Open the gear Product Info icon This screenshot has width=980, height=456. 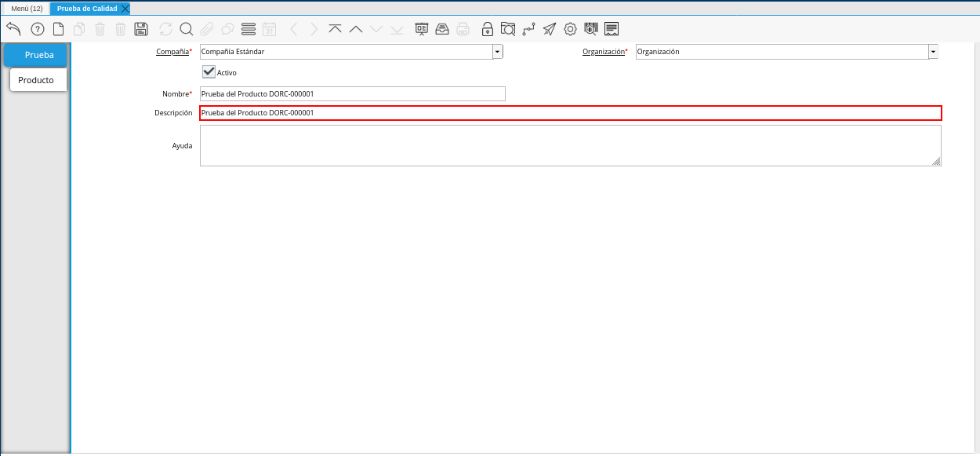pos(570,29)
